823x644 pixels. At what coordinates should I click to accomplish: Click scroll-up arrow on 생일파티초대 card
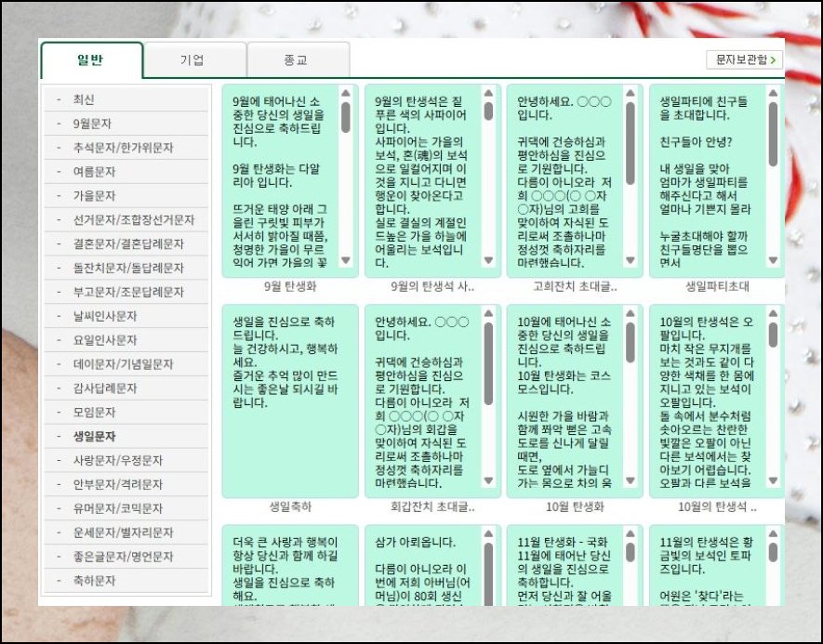tap(773, 93)
